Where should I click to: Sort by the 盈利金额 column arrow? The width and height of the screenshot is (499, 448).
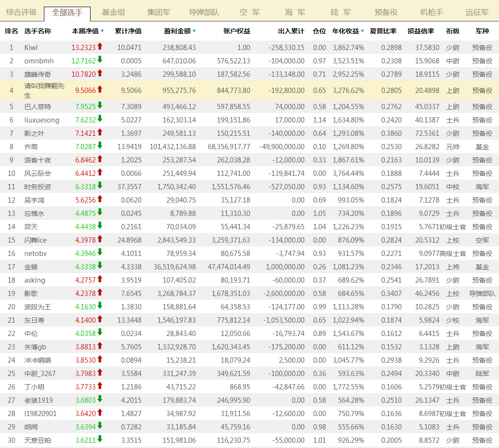(194, 31)
